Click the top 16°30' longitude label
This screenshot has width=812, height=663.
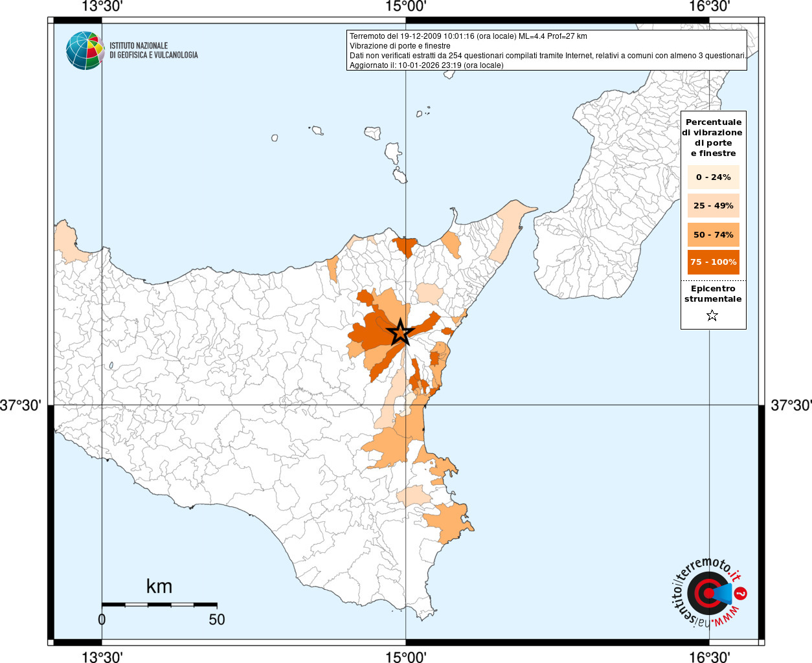point(709,6)
